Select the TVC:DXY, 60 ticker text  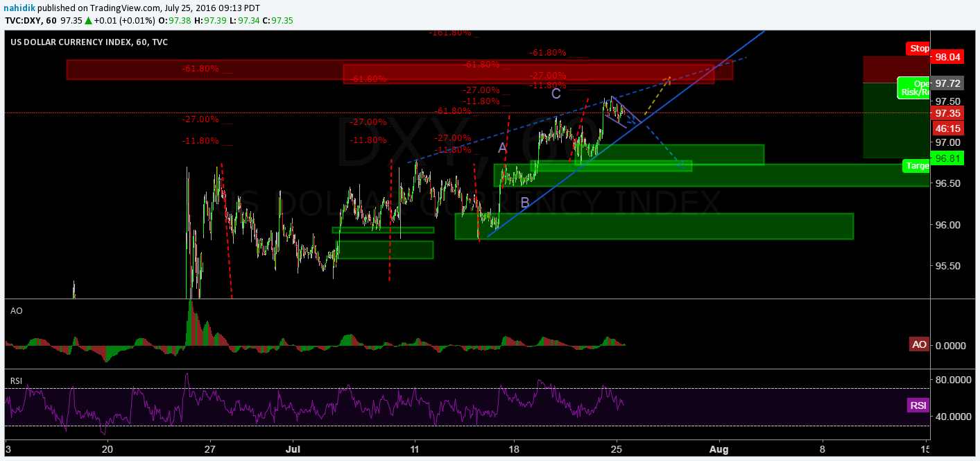tap(31, 20)
